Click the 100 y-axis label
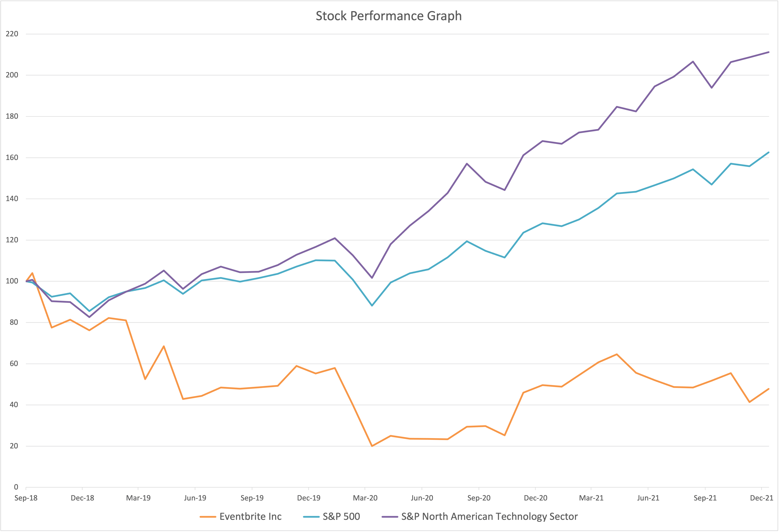Image resolution: width=779 pixels, height=532 pixels. [12, 281]
